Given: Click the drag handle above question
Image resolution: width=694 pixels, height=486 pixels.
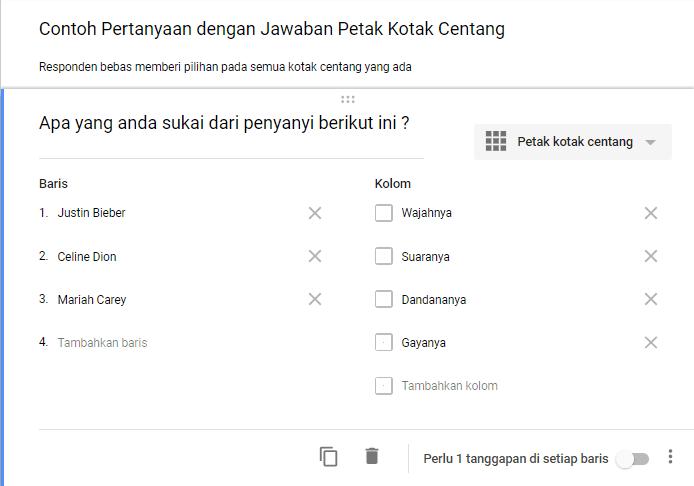Looking at the screenshot, I should click(347, 99).
